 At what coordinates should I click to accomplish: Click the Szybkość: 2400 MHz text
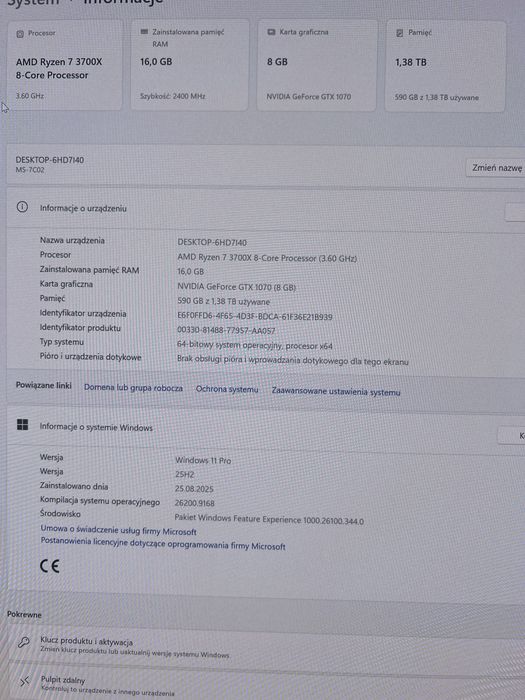tap(173, 96)
